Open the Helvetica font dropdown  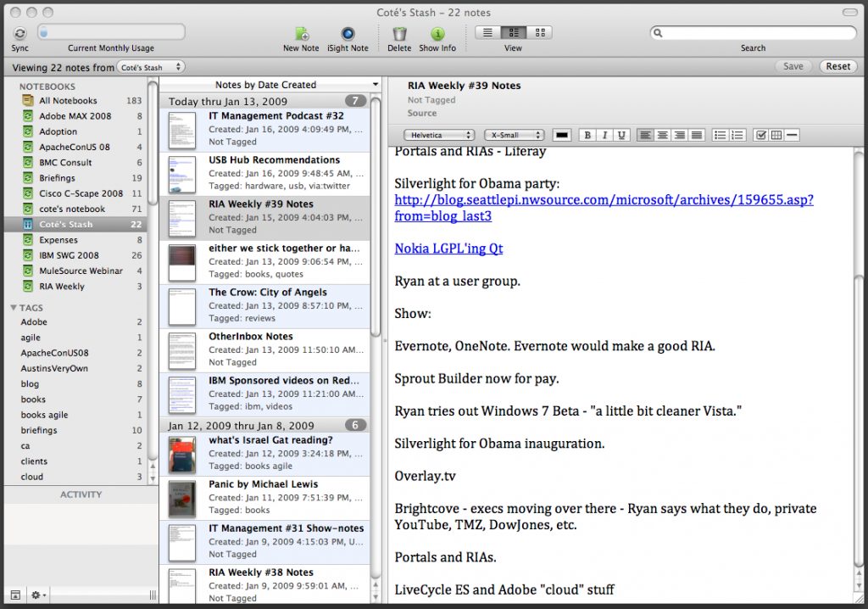tap(438, 135)
